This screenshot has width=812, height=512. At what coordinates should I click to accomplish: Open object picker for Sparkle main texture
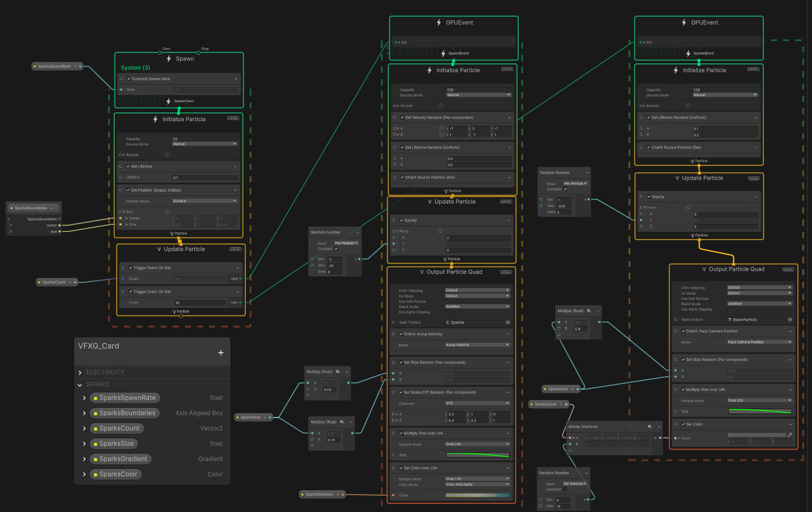click(x=508, y=323)
